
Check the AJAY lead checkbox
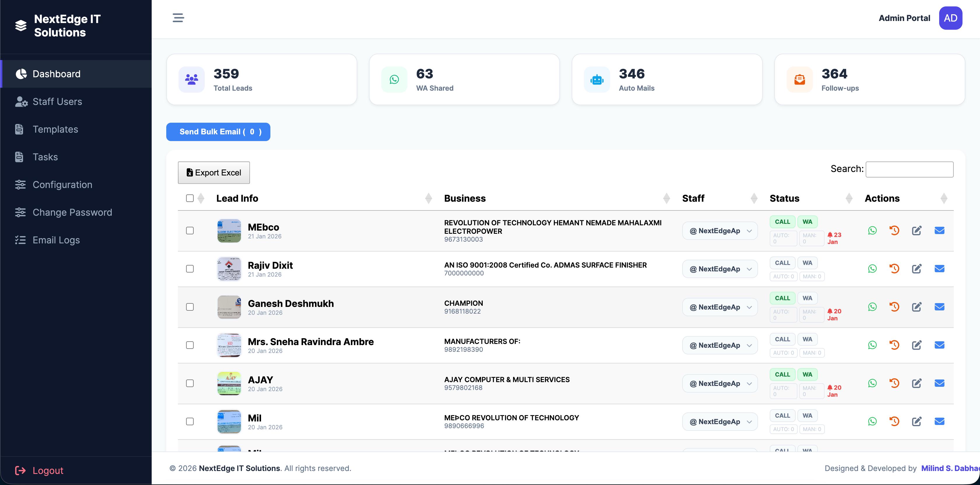pos(190,383)
